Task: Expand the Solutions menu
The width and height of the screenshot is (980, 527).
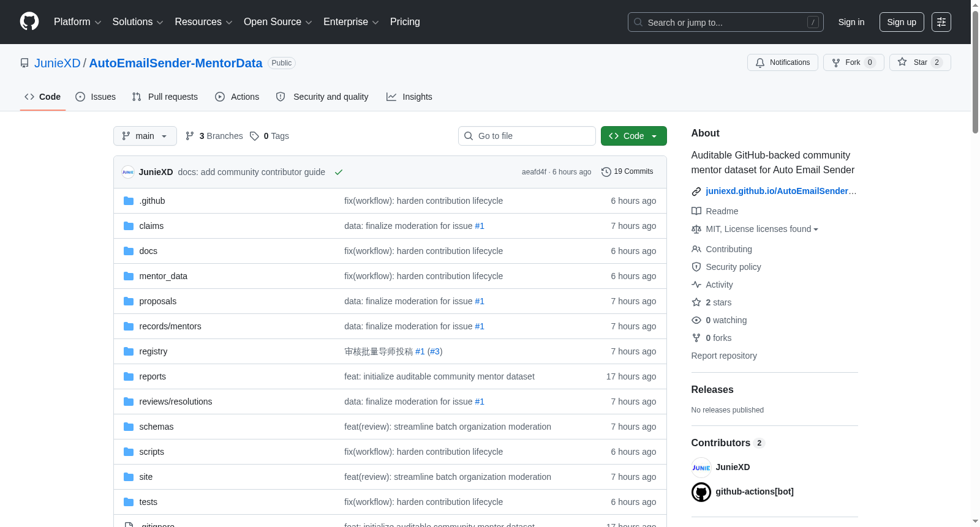Action: [138, 22]
